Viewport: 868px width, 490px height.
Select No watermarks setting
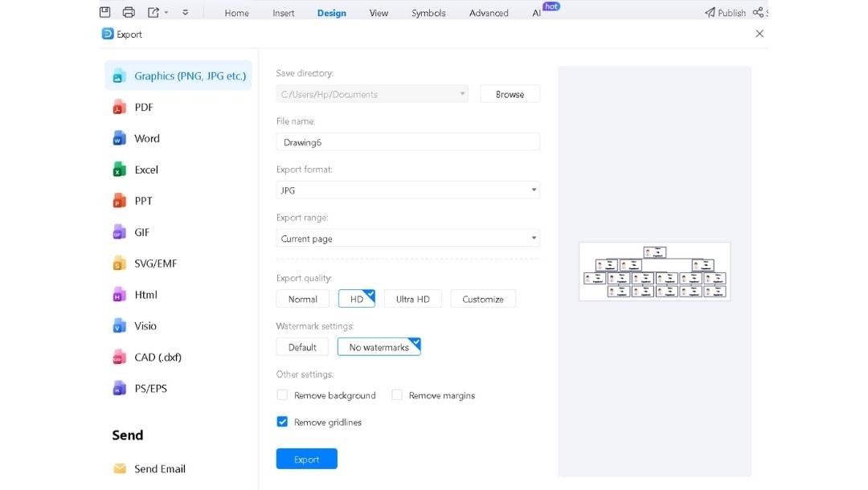coord(379,347)
